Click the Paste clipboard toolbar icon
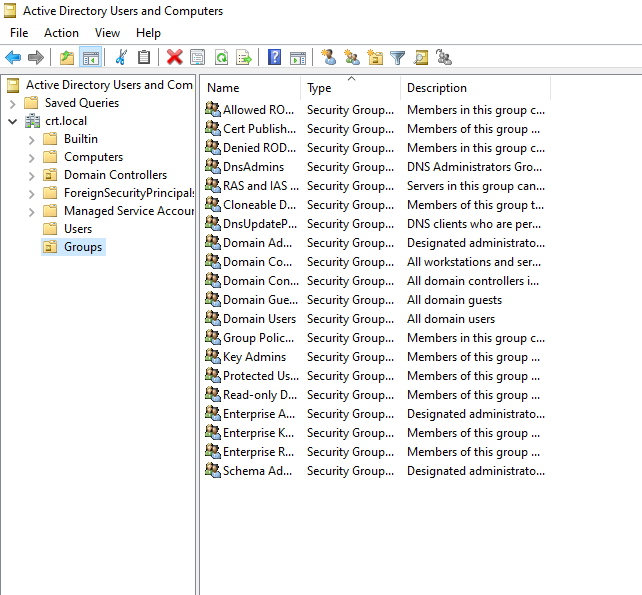 click(x=144, y=57)
